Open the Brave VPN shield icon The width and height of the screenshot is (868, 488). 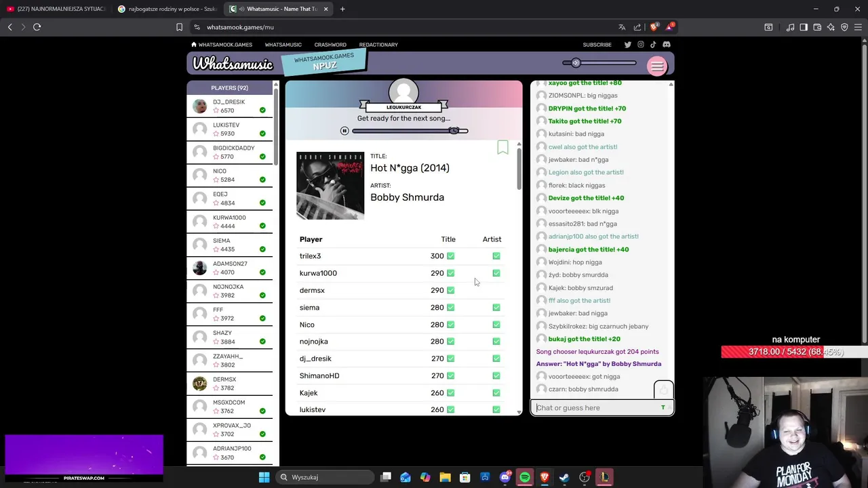point(844,27)
